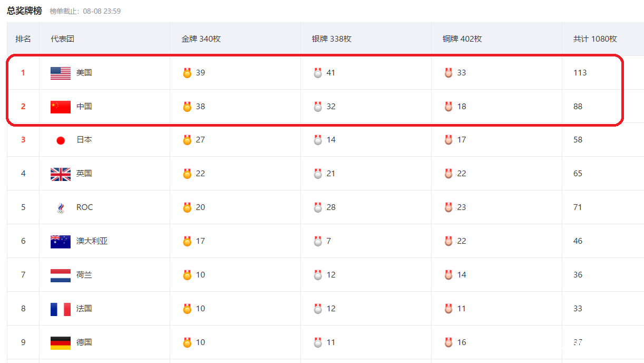644x363 pixels.
Task: Click the bronze medal icon in 日本 row
Action: (x=448, y=140)
